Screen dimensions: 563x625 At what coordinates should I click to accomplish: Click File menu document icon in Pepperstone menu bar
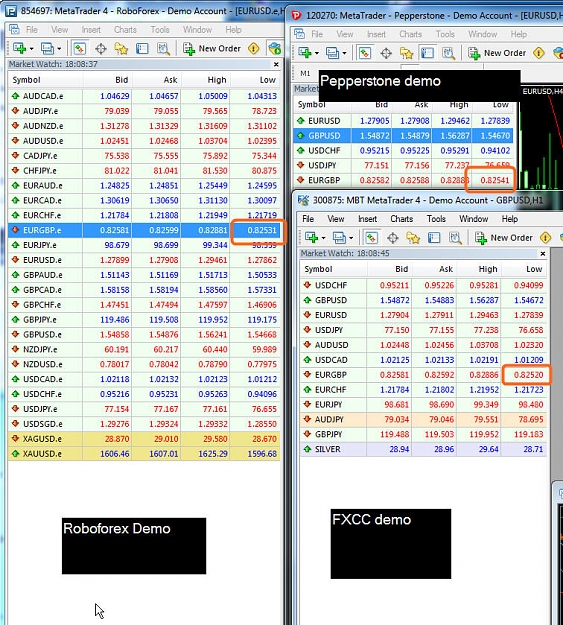click(299, 33)
